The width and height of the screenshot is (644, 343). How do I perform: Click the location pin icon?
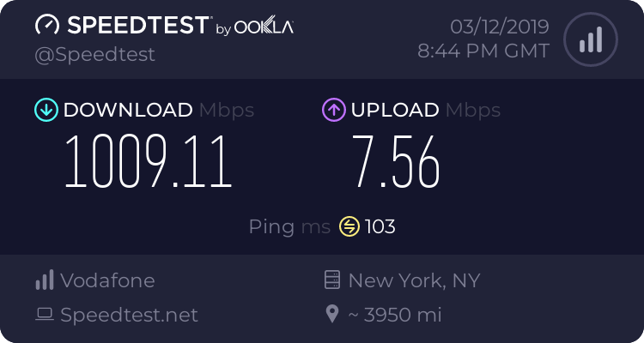pos(332,315)
